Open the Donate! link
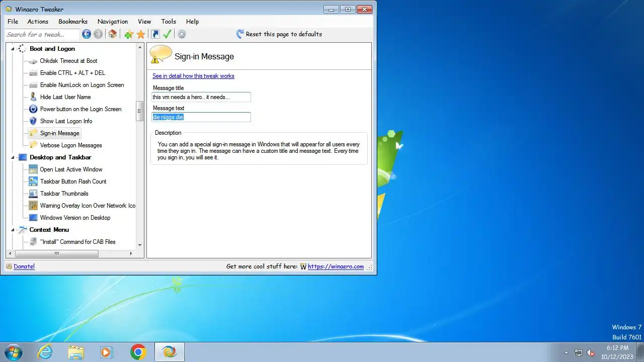The height and width of the screenshot is (362, 644). pos(24,266)
